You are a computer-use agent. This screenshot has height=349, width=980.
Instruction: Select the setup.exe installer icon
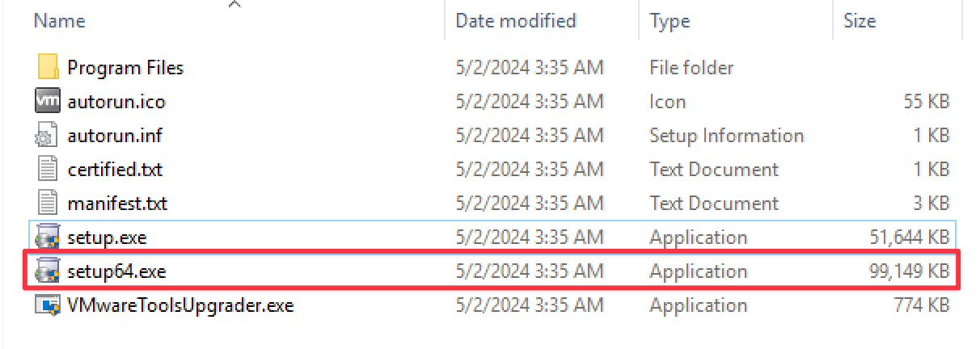click(x=48, y=238)
